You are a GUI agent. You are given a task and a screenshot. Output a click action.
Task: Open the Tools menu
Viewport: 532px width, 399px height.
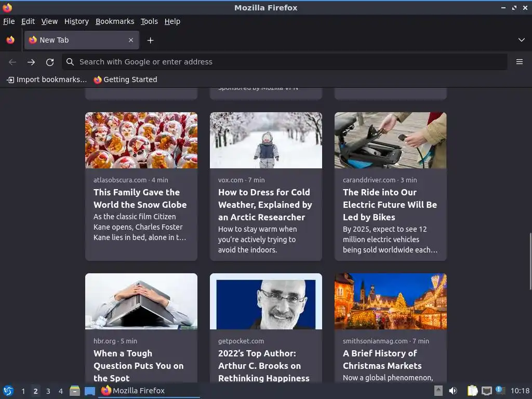coord(149,21)
